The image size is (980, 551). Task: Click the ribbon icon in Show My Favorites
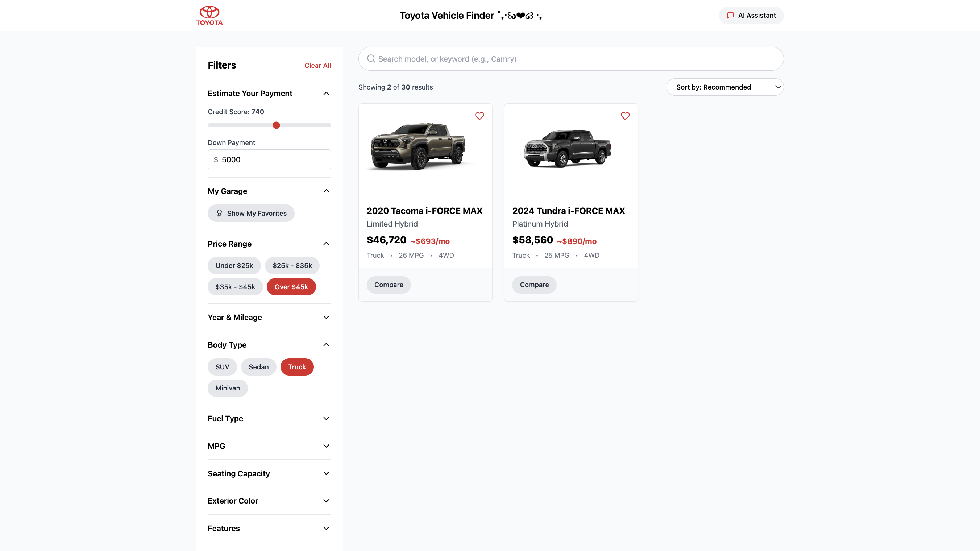[x=220, y=213]
